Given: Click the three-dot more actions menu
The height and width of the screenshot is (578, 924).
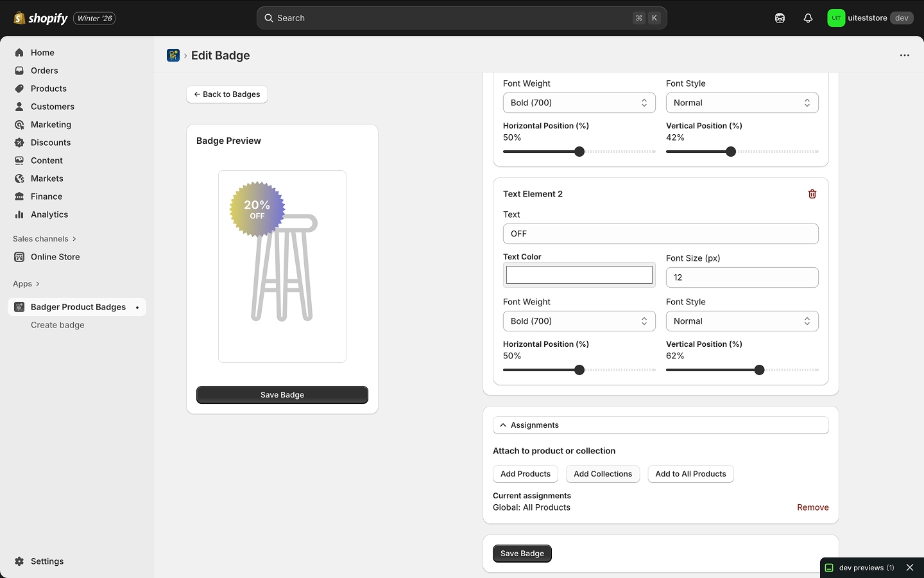Looking at the screenshot, I should point(904,55).
